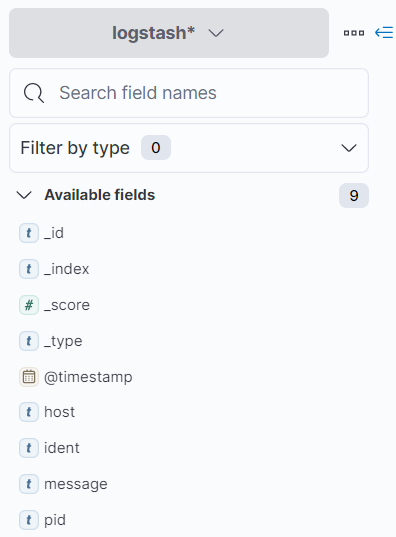
Task: Click the text type icon next to _id
Action: pos(29,233)
